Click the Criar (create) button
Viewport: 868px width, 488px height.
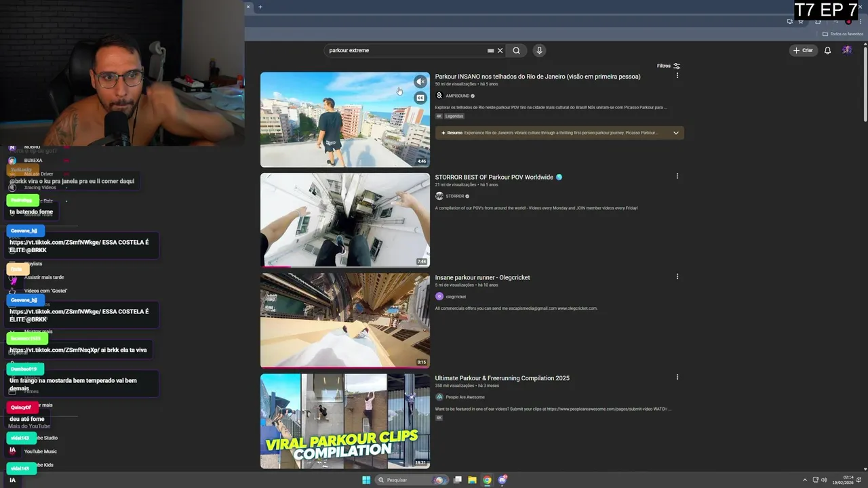(803, 50)
